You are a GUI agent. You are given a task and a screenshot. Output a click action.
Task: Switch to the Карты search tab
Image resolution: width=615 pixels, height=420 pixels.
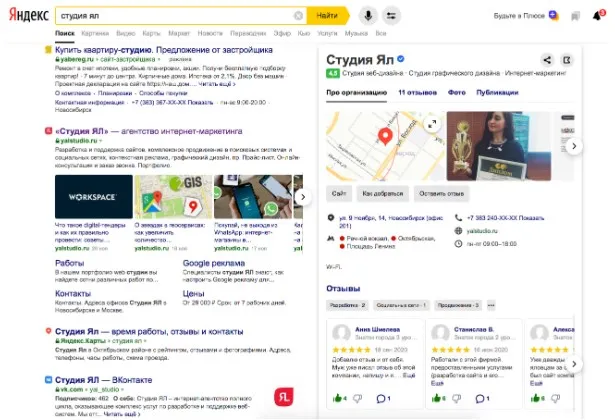[151, 33]
